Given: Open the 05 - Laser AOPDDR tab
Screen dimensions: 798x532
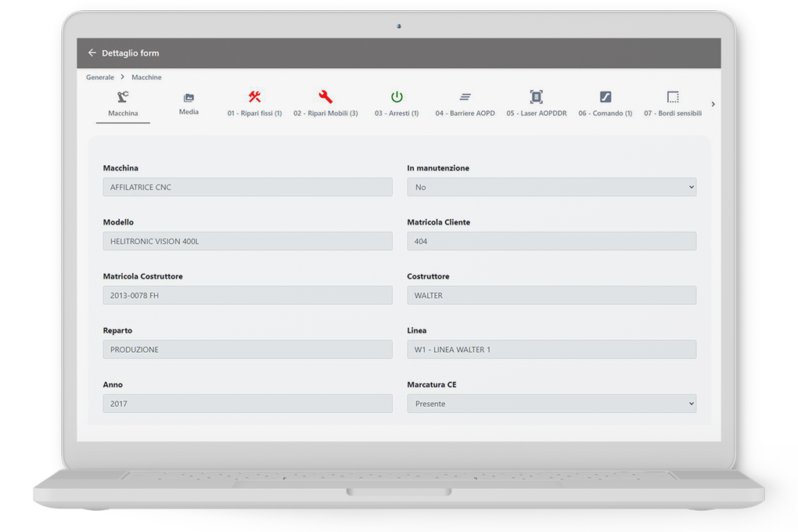Looking at the screenshot, I should tap(537, 113).
